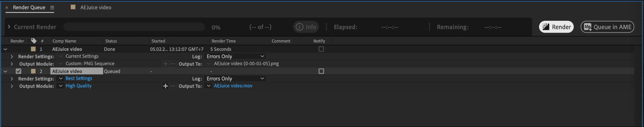Viewport: 644px width, 127px height.
Task: Click label color swatch of render item 1
Action: 33,49
